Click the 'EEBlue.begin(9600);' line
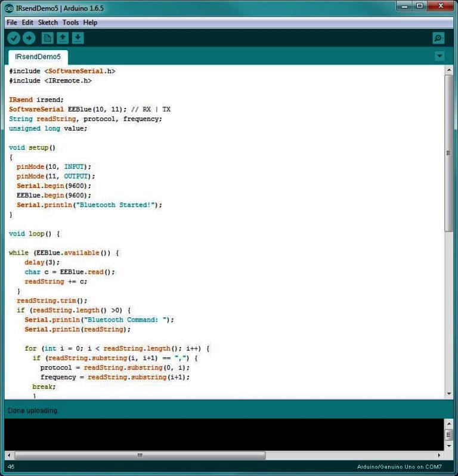This screenshot has height=476, width=458. (x=54, y=195)
